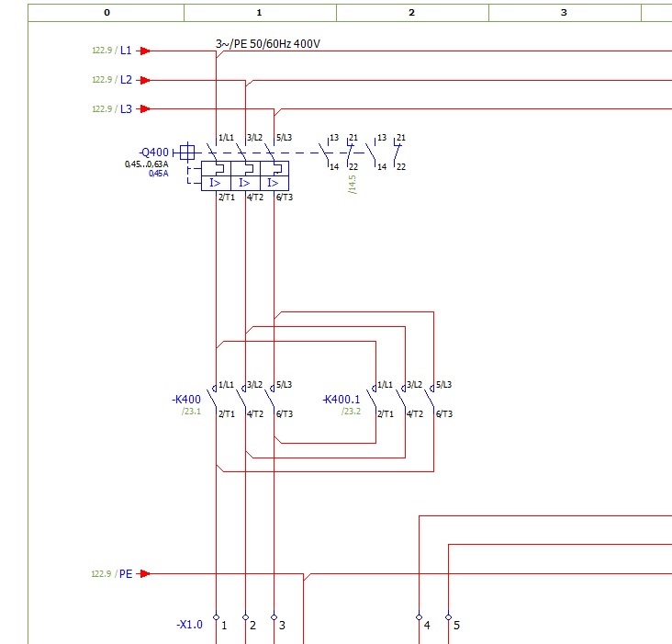This screenshot has height=644, width=672.
Task: Select Q400's I> trip element on L1 pole
Action: [216, 183]
